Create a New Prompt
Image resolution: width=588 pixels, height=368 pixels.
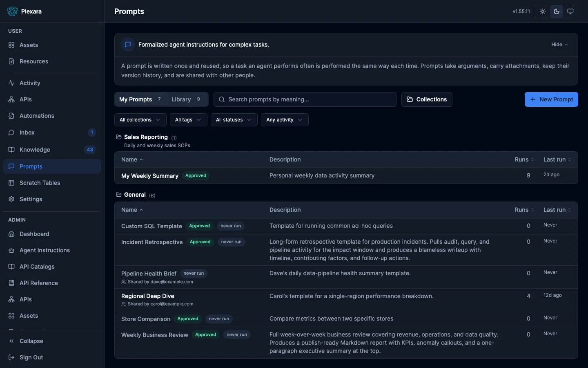pyautogui.click(x=551, y=99)
